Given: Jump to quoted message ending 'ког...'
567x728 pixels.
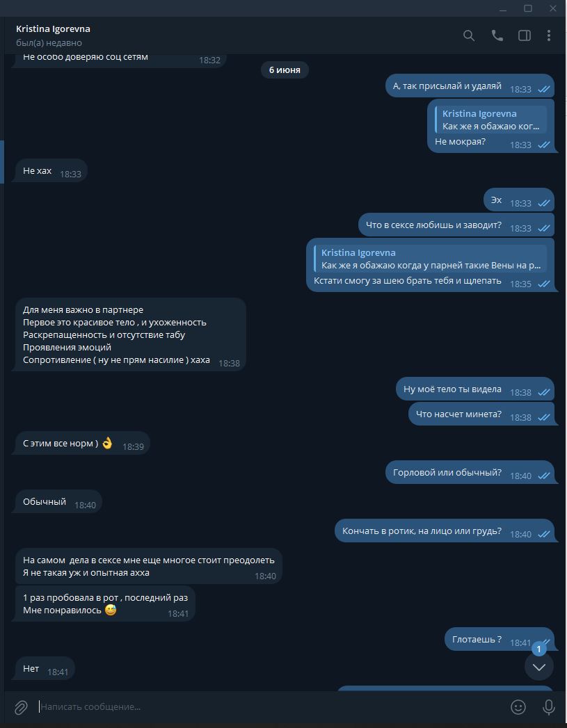Looking at the screenshot, I should 490,120.
